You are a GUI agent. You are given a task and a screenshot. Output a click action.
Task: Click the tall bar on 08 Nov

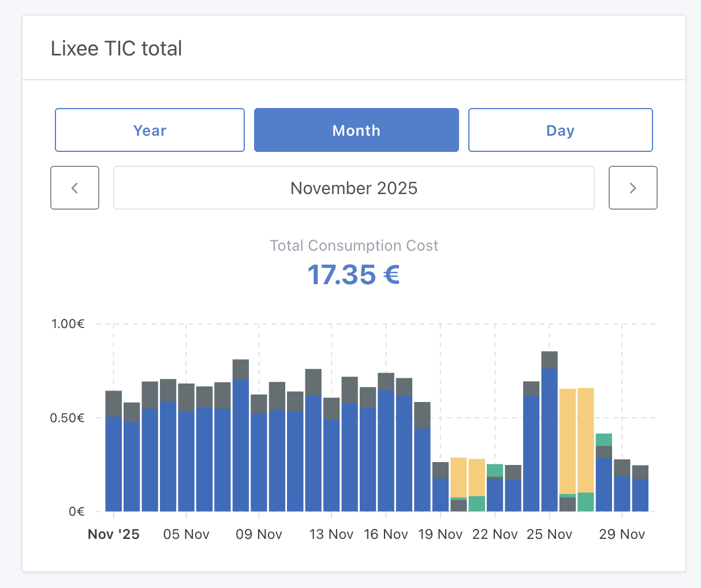point(241,433)
